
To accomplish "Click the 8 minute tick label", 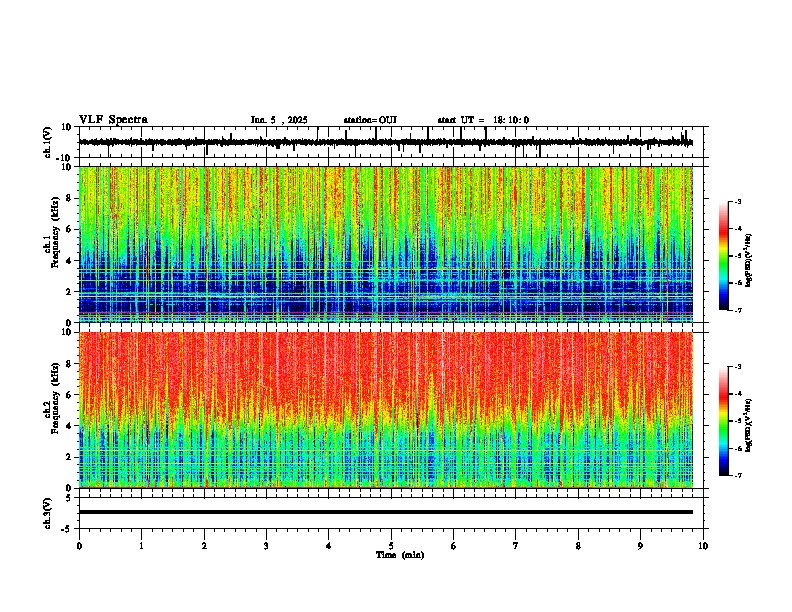I will (578, 546).
